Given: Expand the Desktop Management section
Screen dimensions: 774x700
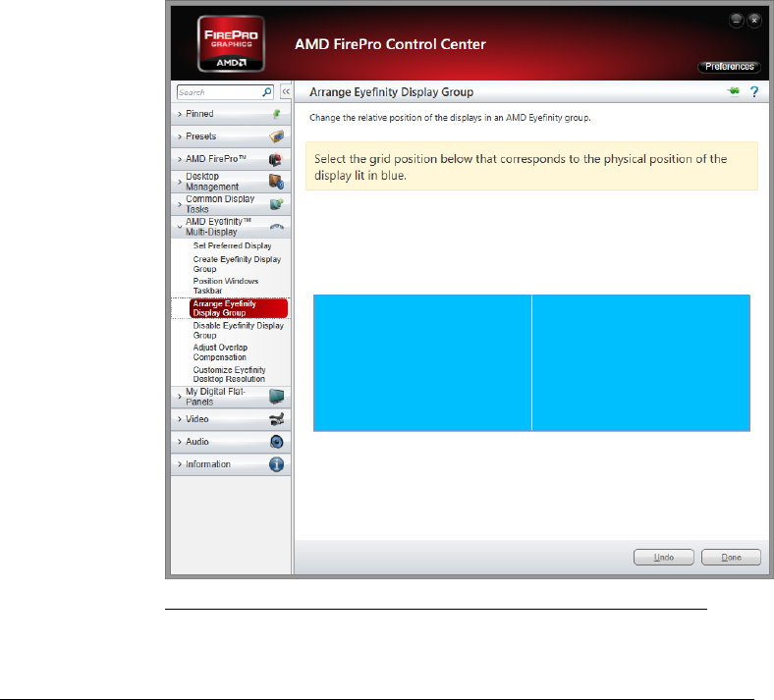Looking at the screenshot, I should [x=231, y=182].
